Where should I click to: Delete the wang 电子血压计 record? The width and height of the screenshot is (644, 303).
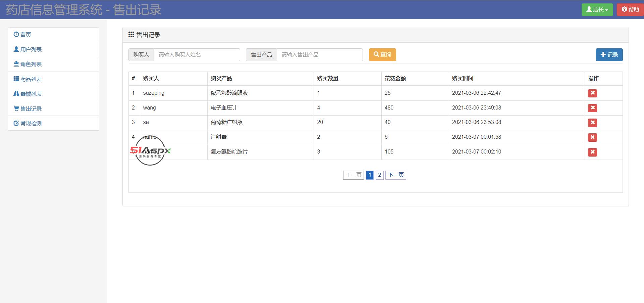(592, 108)
